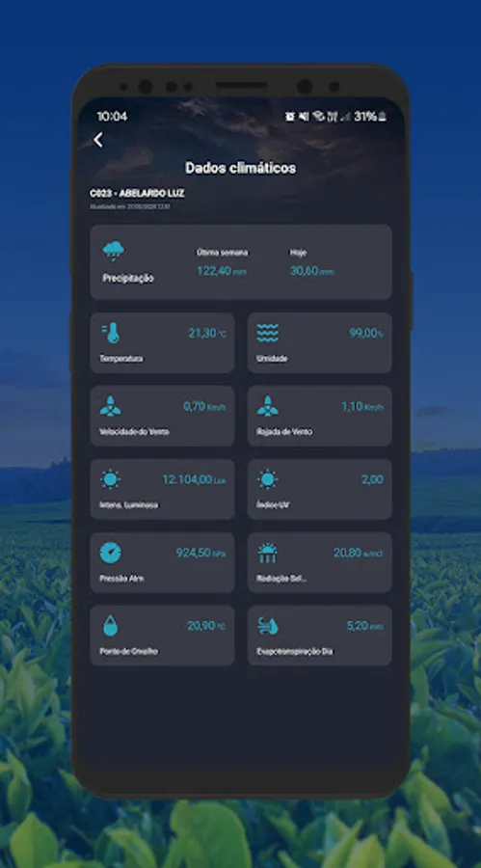Tap the clock time 10:04
481x868 pixels.
[112, 117]
